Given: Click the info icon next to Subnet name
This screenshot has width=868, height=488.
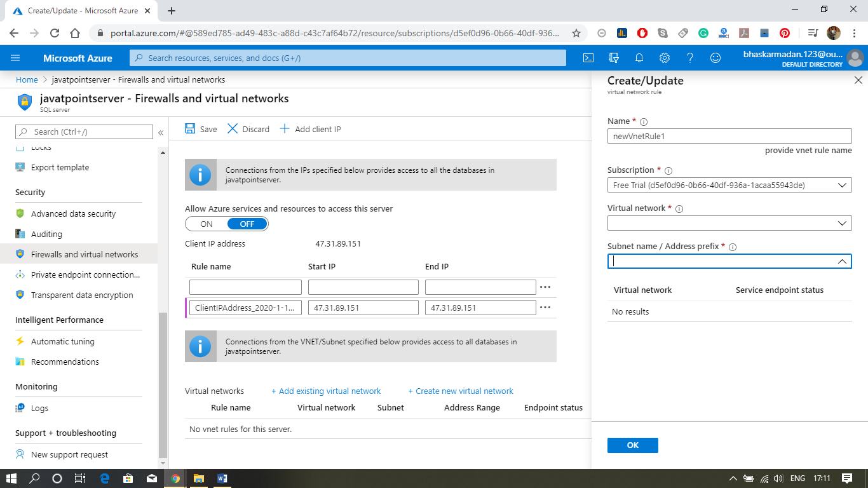Looking at the screenshot, I should tap(733, 247).
